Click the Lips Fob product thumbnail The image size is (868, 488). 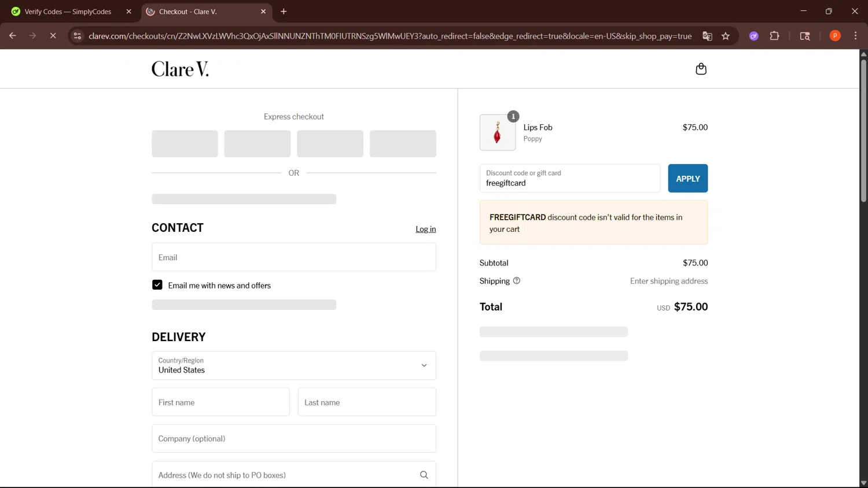click(498, 132)
